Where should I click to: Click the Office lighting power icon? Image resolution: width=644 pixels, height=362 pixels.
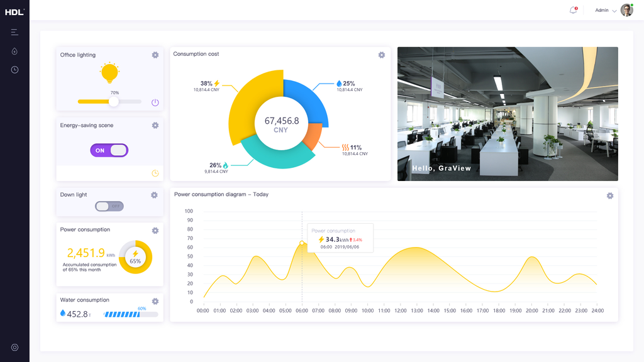point(155,102)
